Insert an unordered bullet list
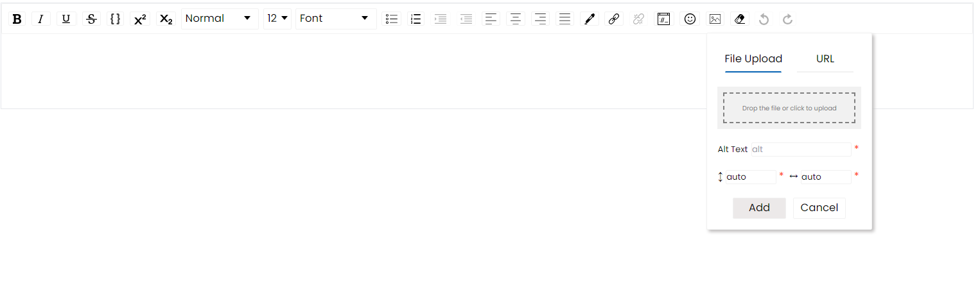This screenshot has height=292, width=980. tap(392, 19)
